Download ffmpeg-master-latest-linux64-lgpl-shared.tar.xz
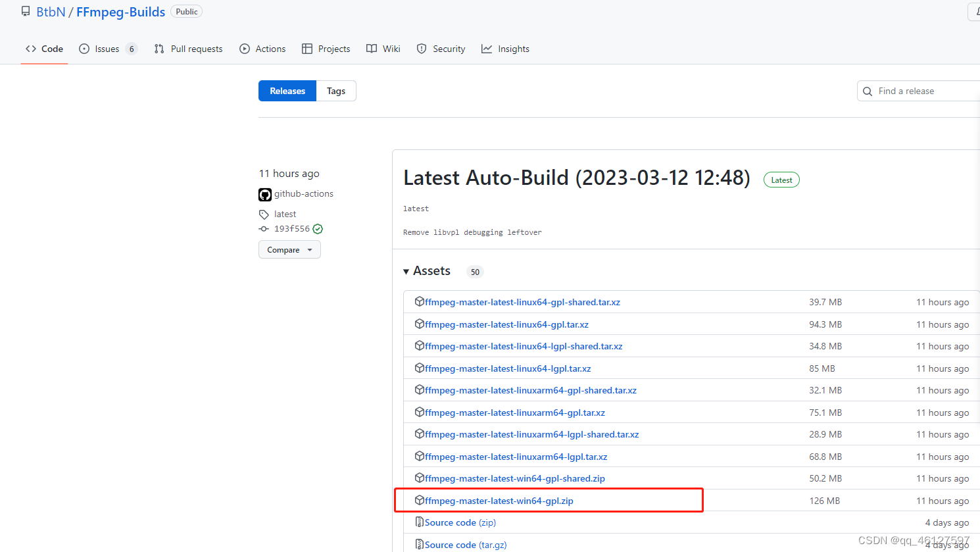The width and height of the screenshot is (980, 552). click(x=524, y=346)
